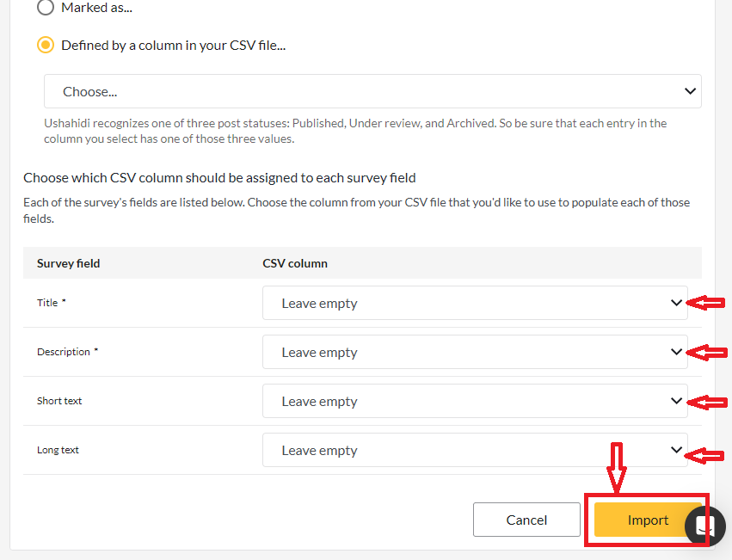
Task: Click the Import button
Action: pos(647,520)
